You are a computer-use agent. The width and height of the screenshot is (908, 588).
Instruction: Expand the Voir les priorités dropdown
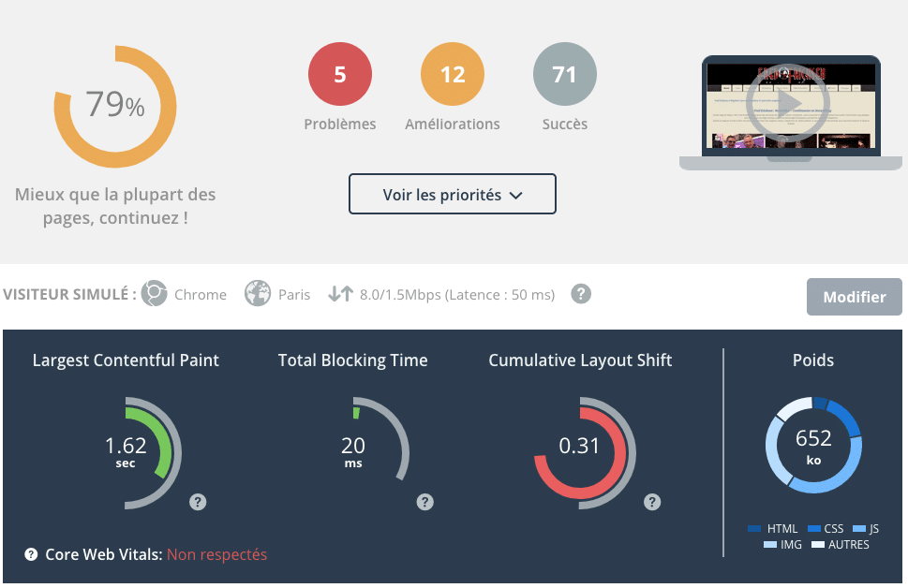[453, 195]
